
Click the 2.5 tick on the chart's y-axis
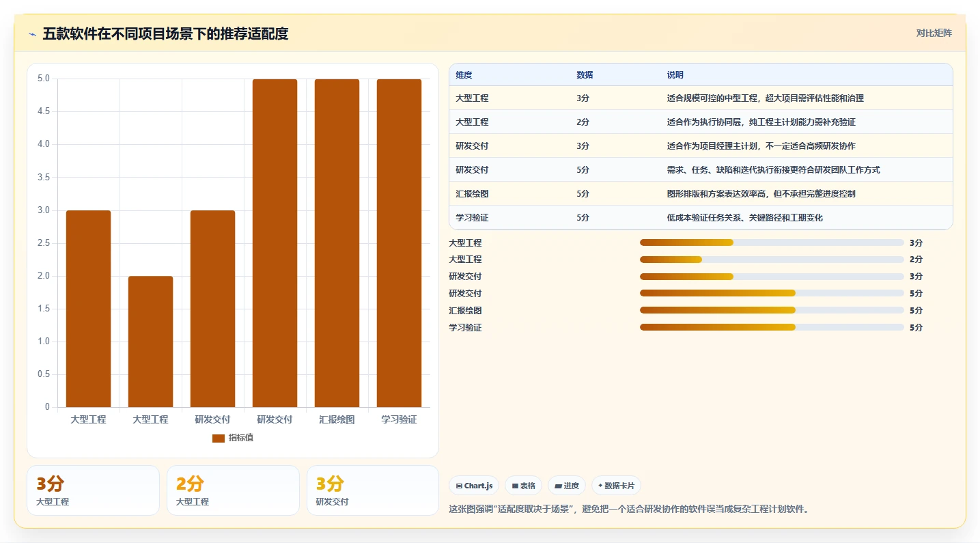(44, 243)
